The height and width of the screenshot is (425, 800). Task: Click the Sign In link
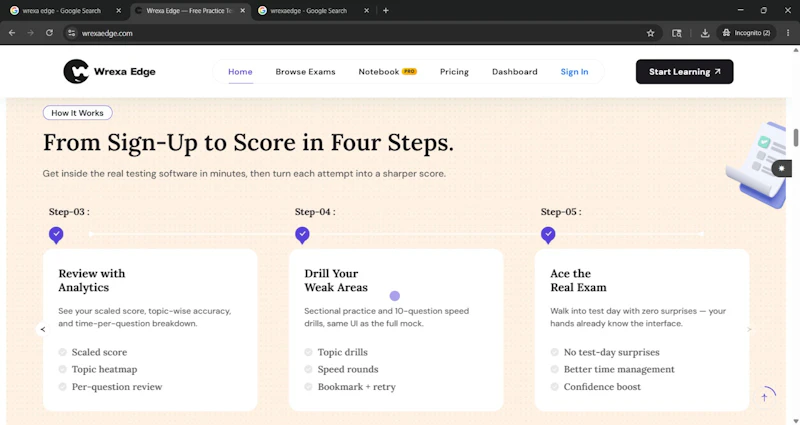[x=574, y=71]
